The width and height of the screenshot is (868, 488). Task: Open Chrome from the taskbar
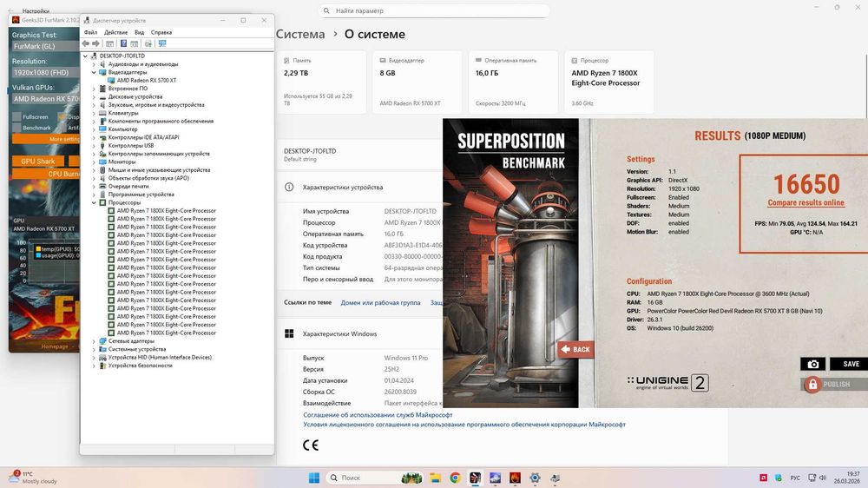coord(455,478)
